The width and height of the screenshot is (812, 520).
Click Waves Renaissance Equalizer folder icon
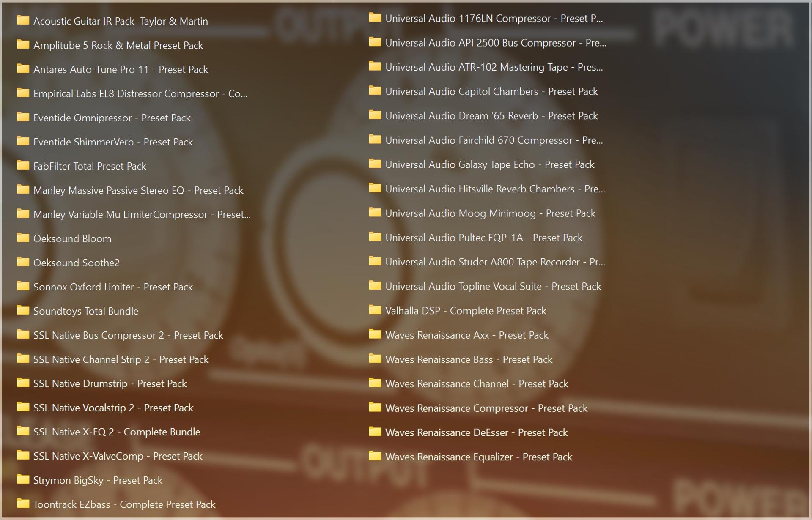click(x=375, y=456)
